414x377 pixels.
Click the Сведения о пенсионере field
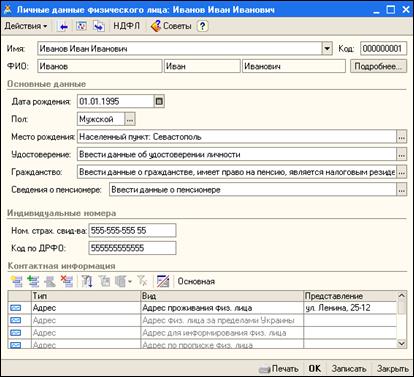(253, 190)
